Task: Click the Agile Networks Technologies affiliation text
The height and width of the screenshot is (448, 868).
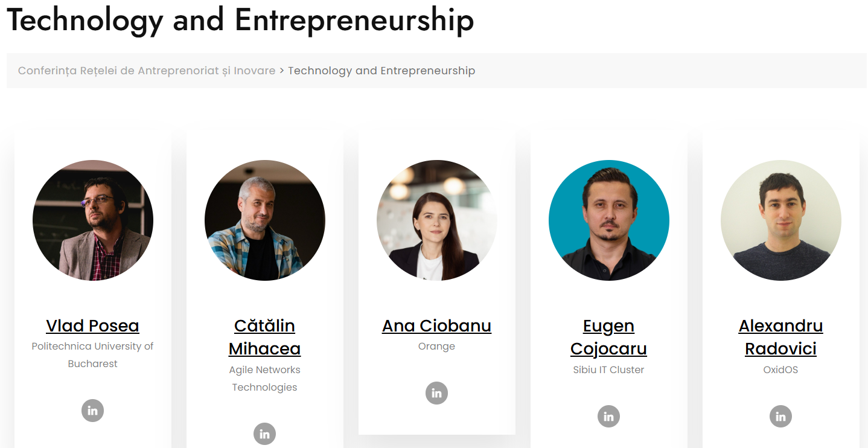Action: click(x=264, y=379)
